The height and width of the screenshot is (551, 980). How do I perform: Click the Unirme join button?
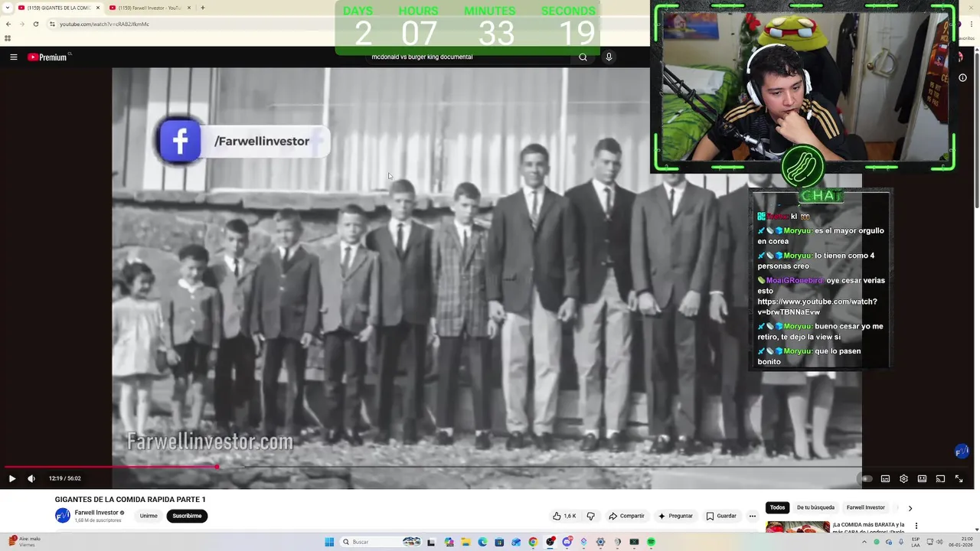point(149,516)
